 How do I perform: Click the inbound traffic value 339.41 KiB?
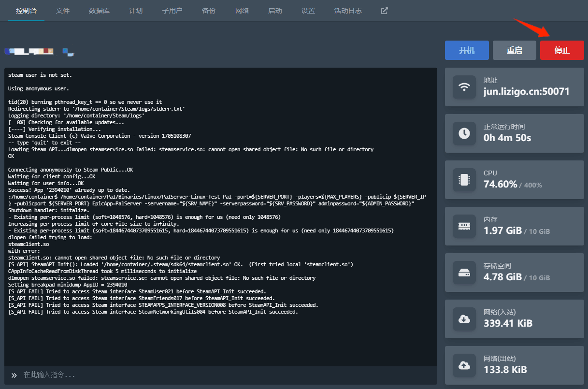508,323
